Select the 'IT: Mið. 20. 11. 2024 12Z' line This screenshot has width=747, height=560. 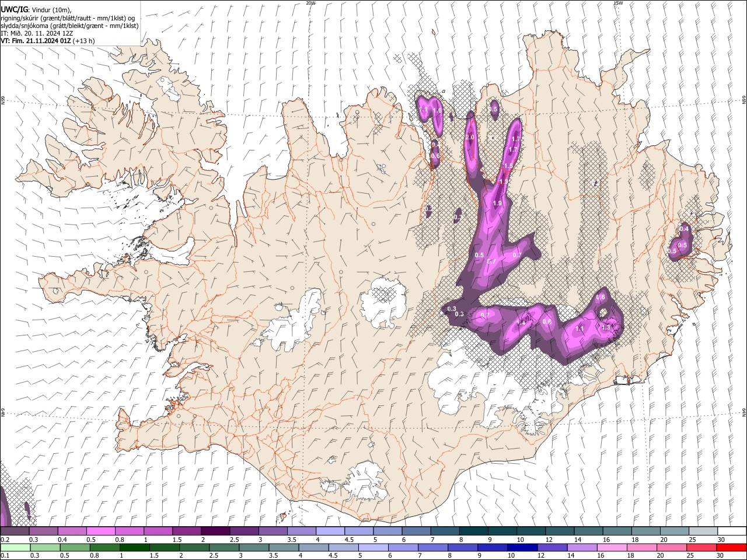click(x=37, y=33)
